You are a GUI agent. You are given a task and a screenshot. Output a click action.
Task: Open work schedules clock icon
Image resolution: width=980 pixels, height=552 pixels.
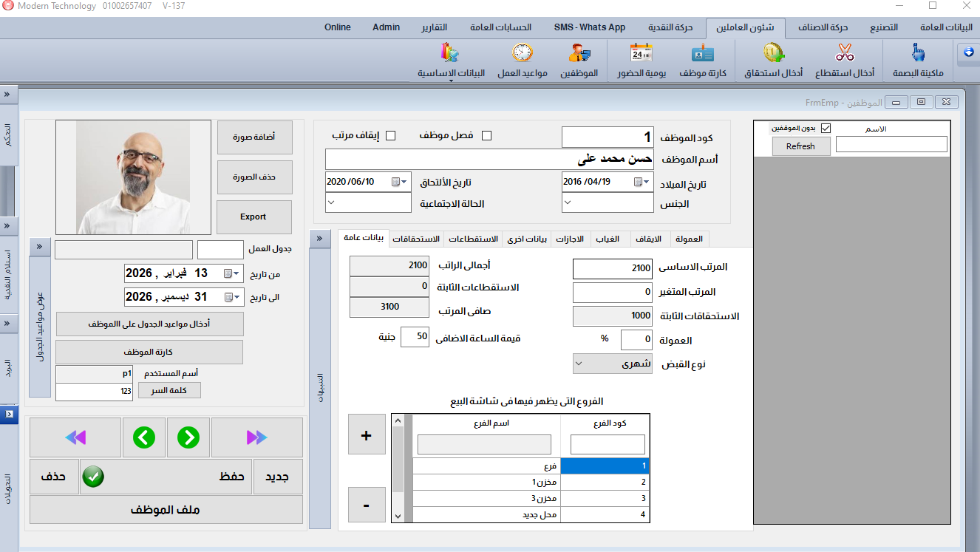pos(522,54)
